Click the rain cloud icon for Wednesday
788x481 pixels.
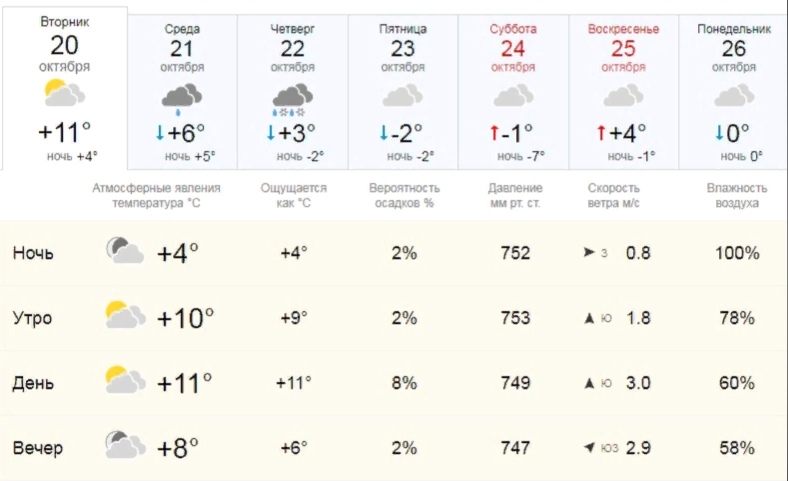pyautogui.click(x=182, y=99)
